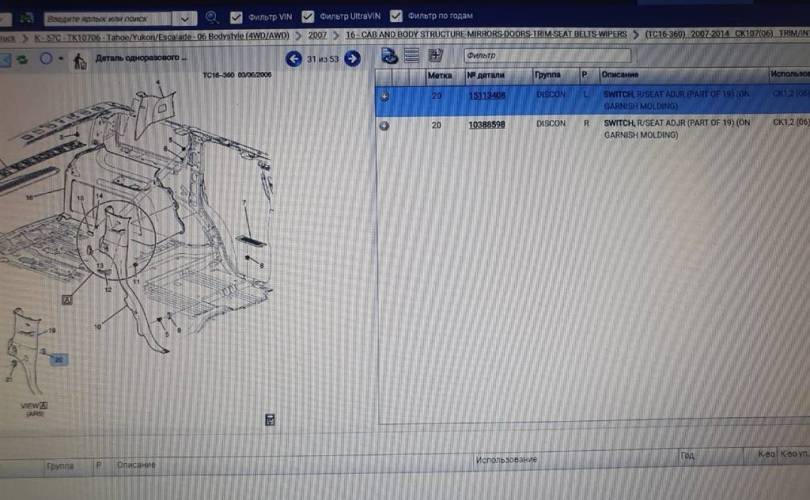810x500 pixels.
Task: Toggle the Фильтр VIN checkbox
Action: [x=236, y=17]
